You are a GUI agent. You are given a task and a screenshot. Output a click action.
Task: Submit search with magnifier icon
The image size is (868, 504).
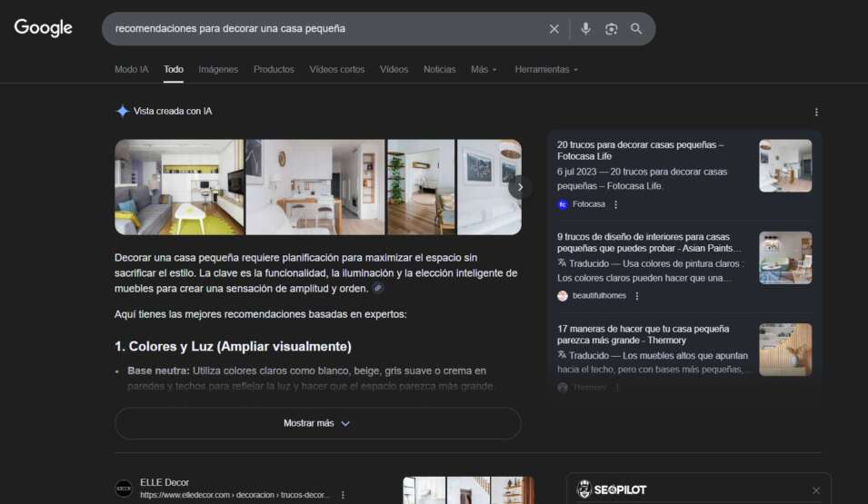click(x=636, y=29)
